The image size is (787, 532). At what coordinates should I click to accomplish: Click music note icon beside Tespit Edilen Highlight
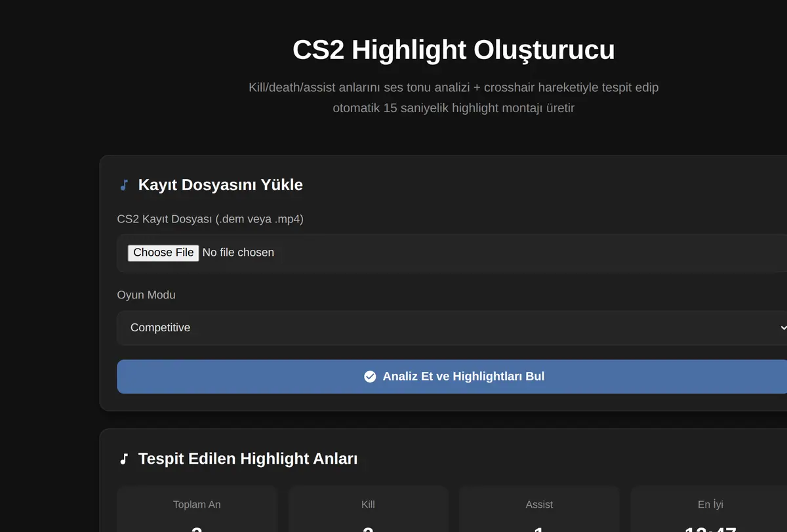tap(123, 459)
